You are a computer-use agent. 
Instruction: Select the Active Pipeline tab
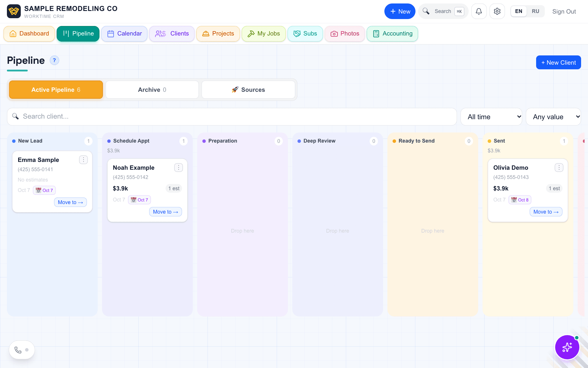coord(56,90)
